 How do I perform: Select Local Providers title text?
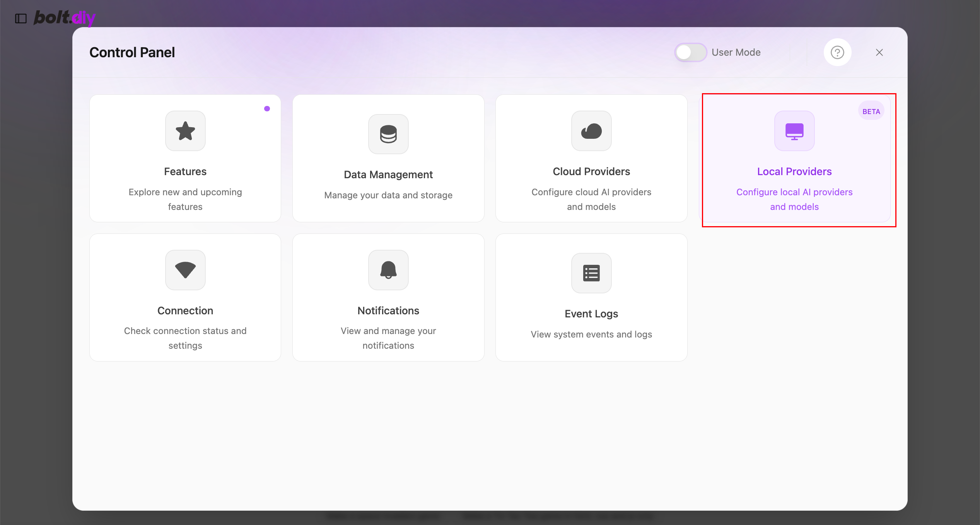794,171
